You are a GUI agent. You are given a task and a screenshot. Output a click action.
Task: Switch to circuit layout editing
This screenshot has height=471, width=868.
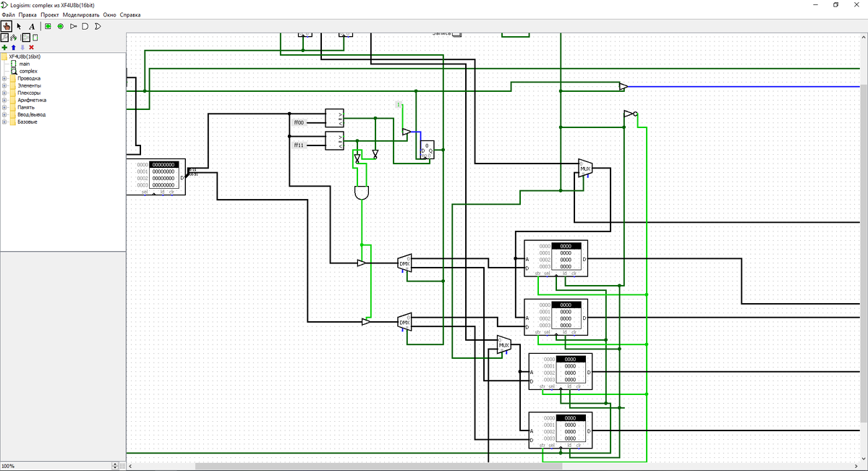(26, 37)
